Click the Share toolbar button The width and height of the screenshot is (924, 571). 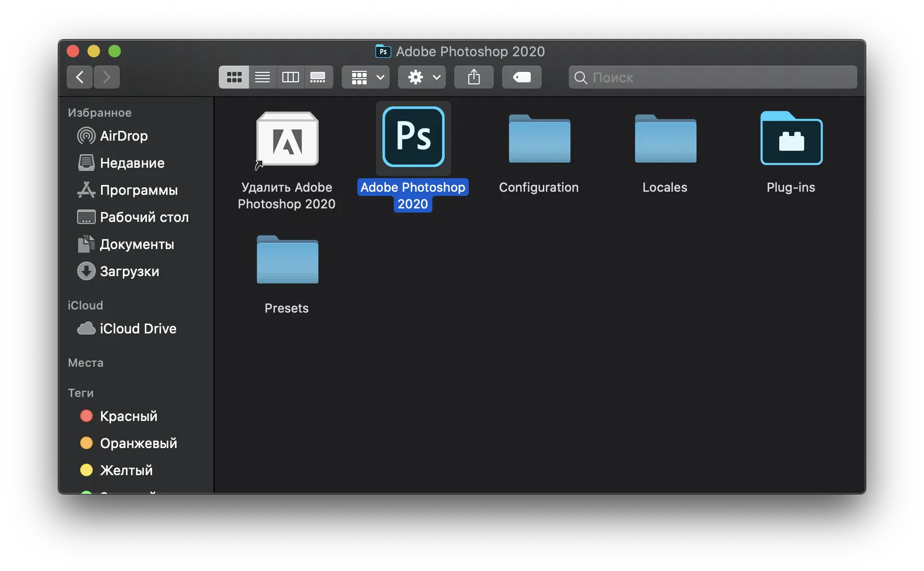473,78
